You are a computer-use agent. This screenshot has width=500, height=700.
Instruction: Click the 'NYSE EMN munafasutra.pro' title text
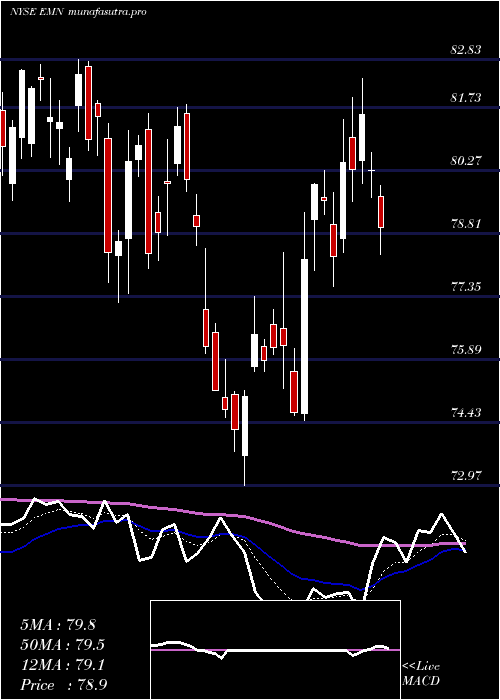coord(79,12)
